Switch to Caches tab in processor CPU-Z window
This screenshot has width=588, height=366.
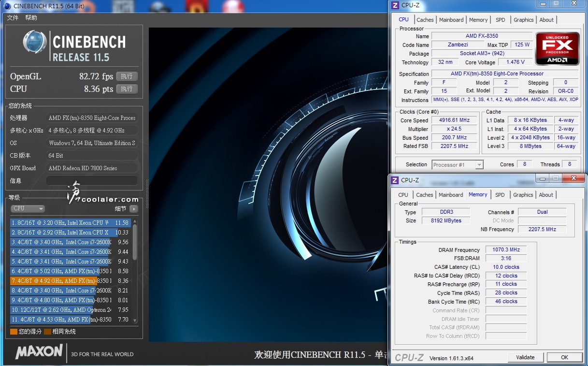tap(425, 20)
